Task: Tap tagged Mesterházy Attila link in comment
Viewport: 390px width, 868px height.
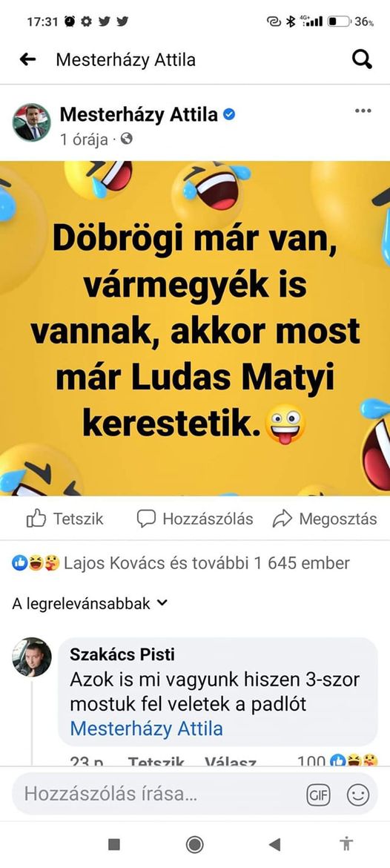Action: point(147,729)
